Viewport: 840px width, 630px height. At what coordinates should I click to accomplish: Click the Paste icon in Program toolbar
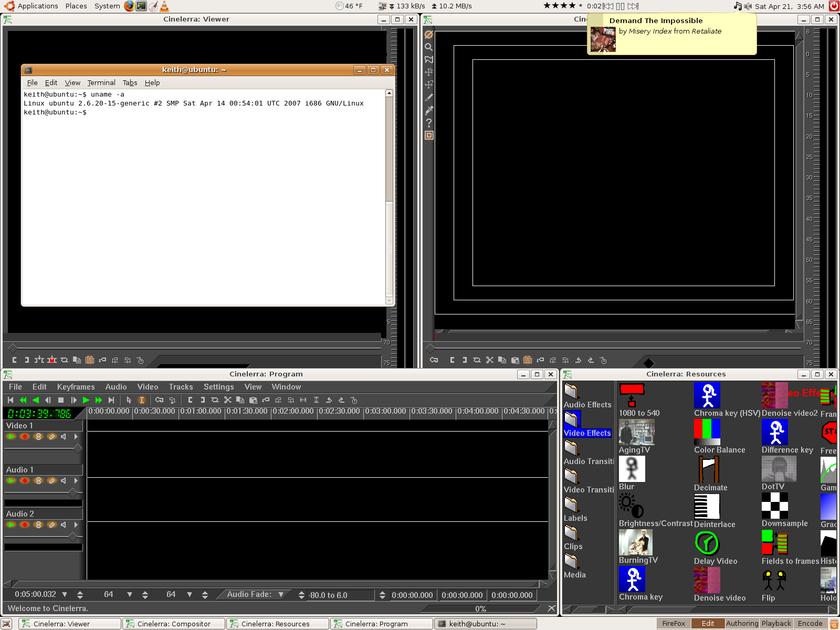point(253,400)
